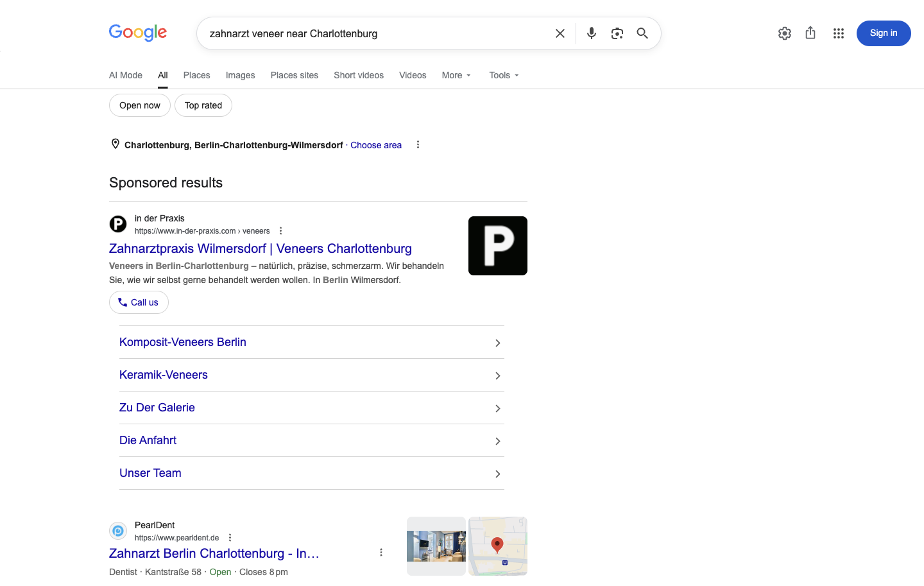Start voice search with microphone icon
The image size is (924, 586).
click(592, 33)
